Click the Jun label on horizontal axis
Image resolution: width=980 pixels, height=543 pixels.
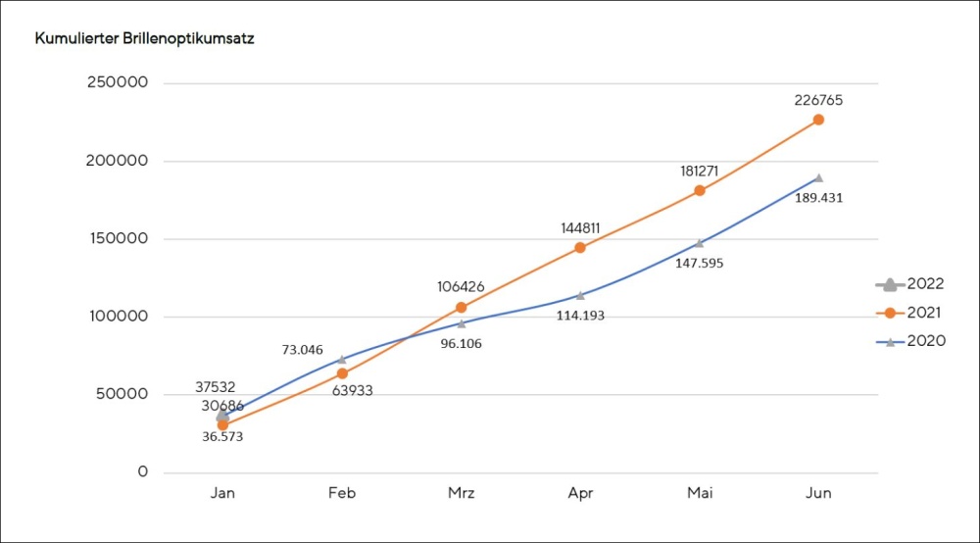pyautogui.click(x=818, y=493)
